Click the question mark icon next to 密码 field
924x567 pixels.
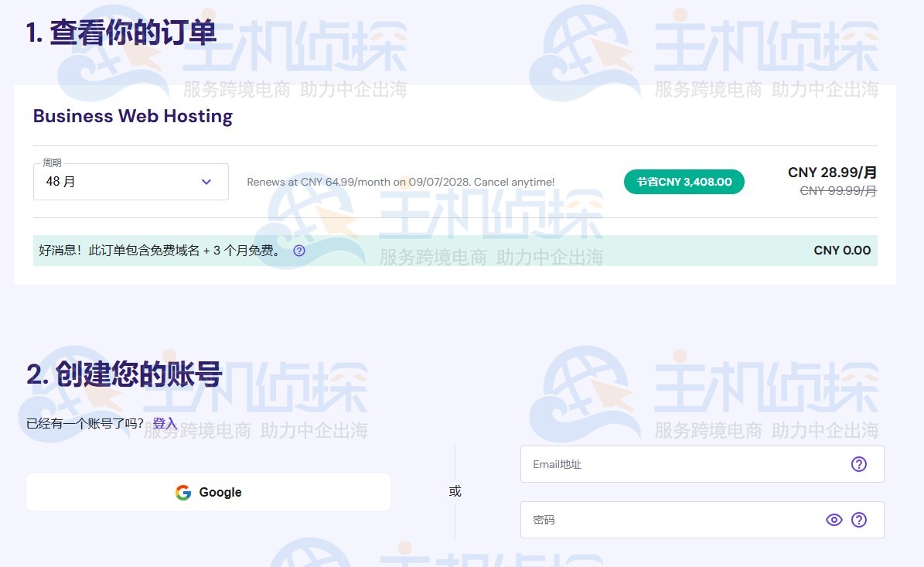[860, 519]
